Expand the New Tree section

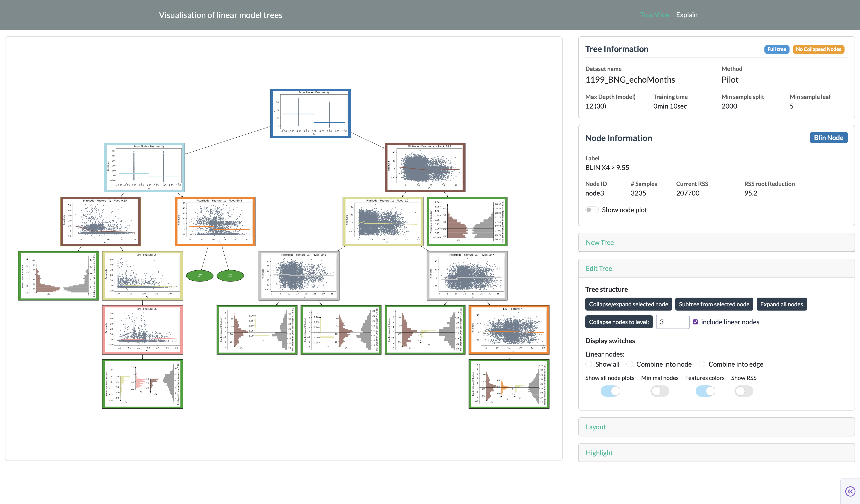tap(716, 242)
